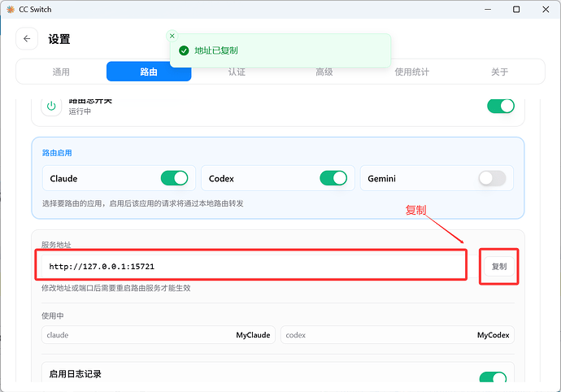Click the 使用中 label

tap(53, 316)
